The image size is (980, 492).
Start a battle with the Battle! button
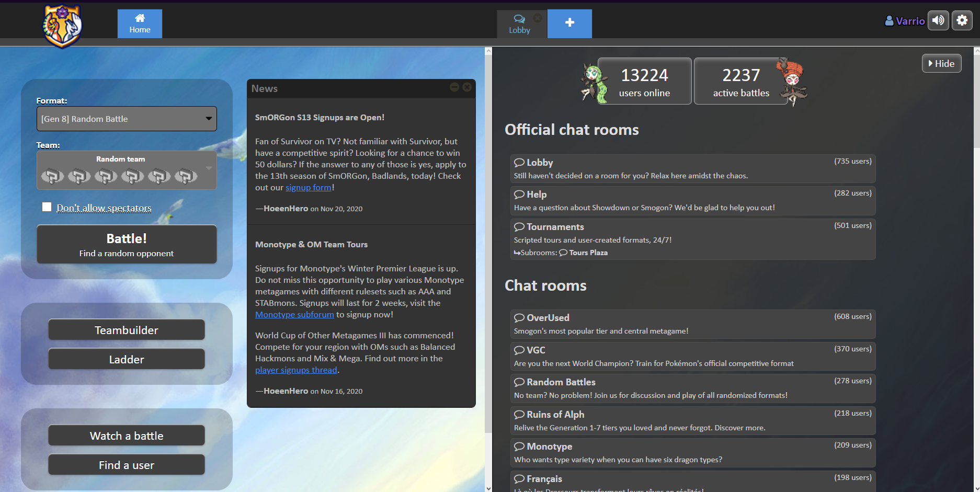click(127, 245)
